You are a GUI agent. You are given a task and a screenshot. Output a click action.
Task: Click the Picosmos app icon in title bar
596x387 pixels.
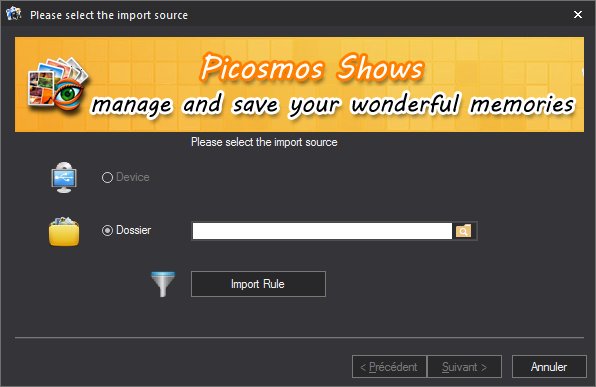pyautogui.click(x=14, y=14)
